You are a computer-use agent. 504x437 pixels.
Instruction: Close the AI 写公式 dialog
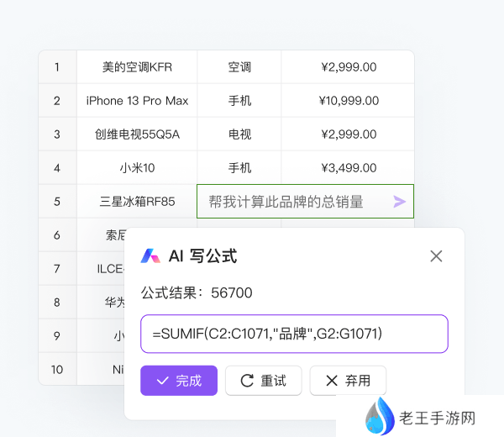pos(436,256)
